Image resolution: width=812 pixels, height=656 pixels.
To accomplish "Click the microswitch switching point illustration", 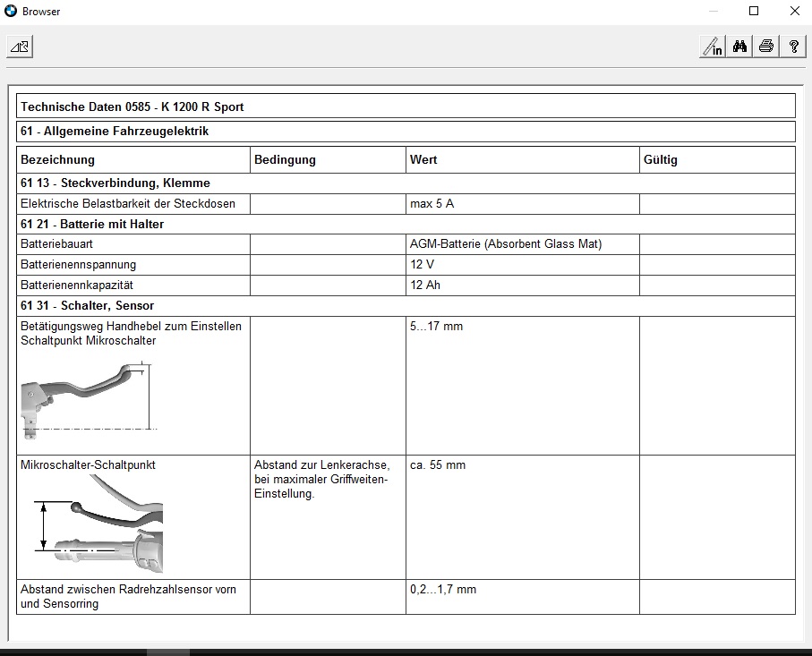I will coord(98,523).
